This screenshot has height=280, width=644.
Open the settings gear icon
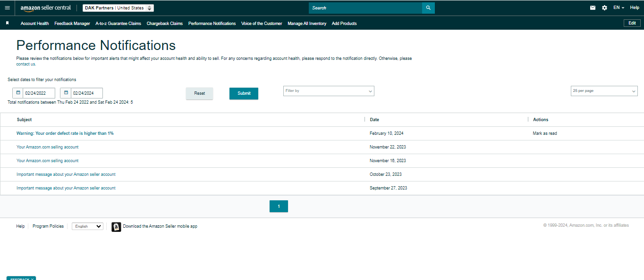tap(604, 8)
